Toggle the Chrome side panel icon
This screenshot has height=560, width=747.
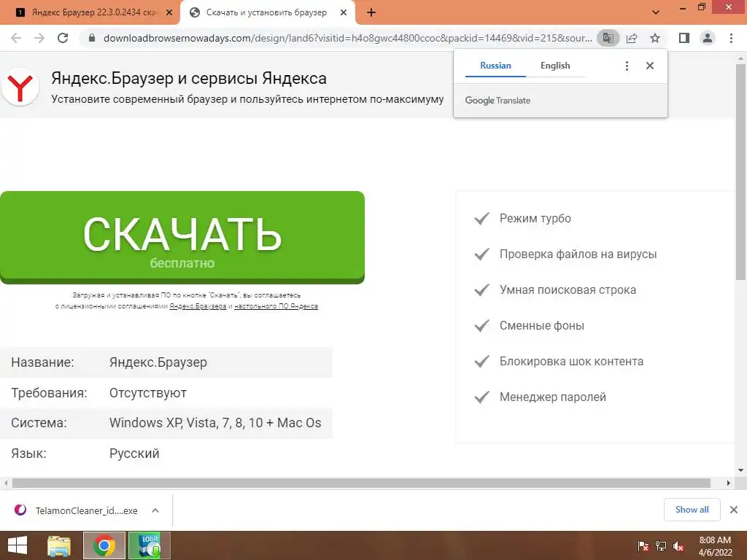pos(684,38)
